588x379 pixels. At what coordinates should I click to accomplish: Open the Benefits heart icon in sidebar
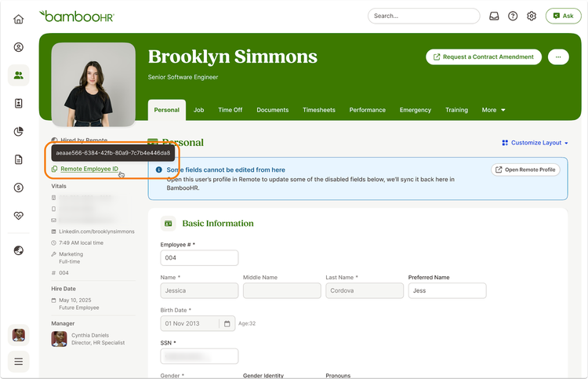coord(18,215)
